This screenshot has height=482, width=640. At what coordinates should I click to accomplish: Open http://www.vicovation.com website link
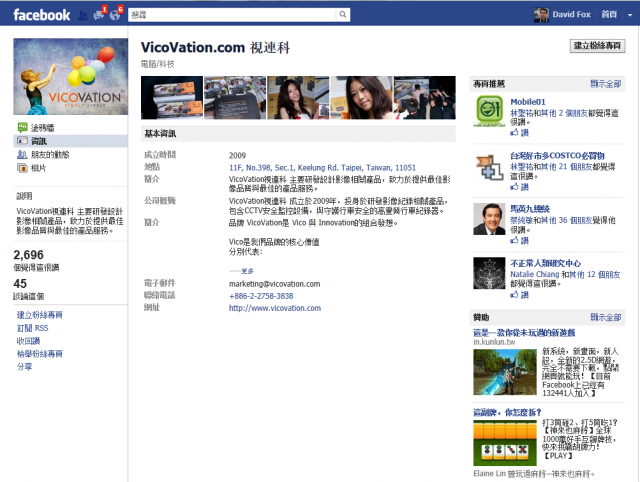click(x=275, y=308)
